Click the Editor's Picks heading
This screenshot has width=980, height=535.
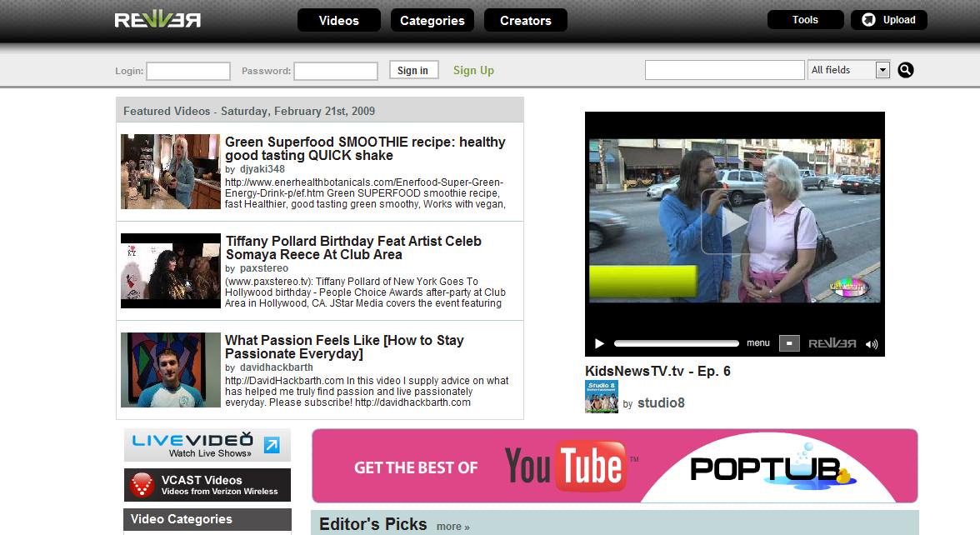373,523
